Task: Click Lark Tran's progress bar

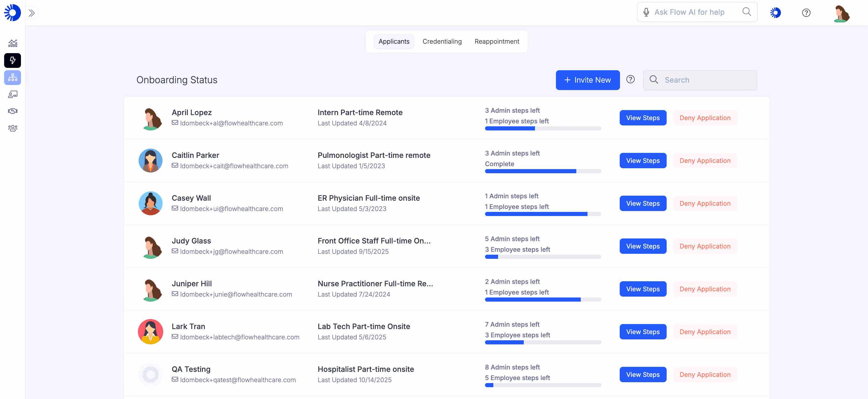Action: (543, 342)
